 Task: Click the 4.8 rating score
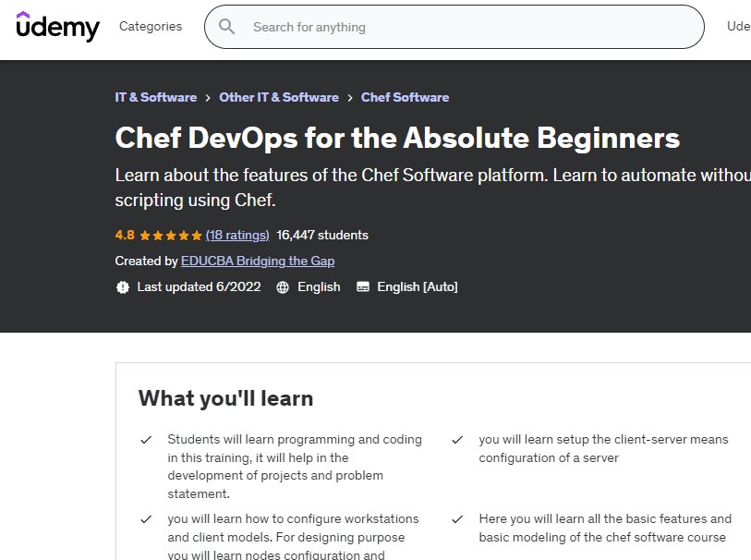(x=125, y=235)
